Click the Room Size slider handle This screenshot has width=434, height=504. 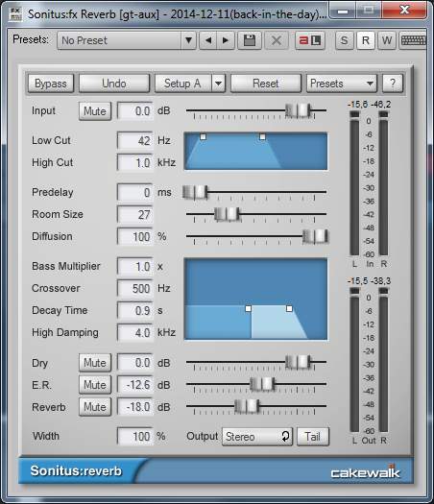[x=228, y=214]
